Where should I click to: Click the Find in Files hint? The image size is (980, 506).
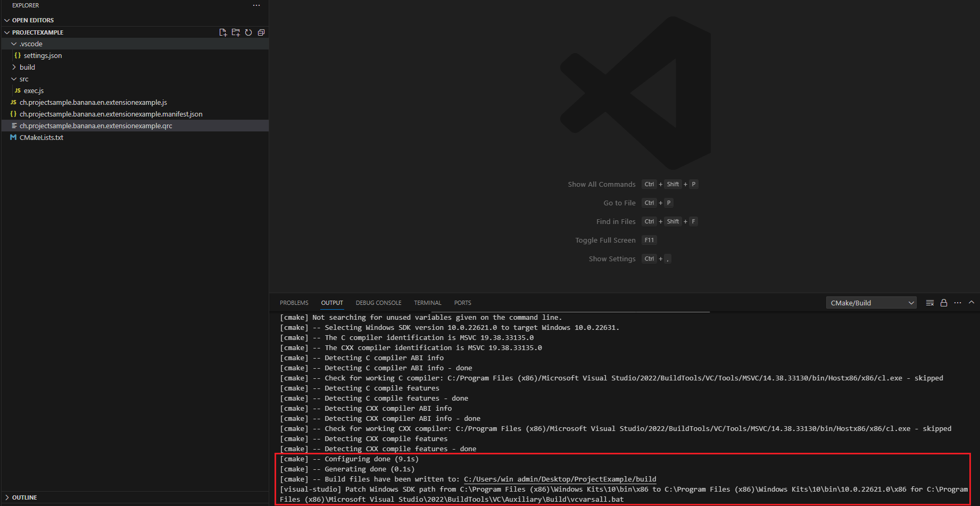(x=616, y=221)
